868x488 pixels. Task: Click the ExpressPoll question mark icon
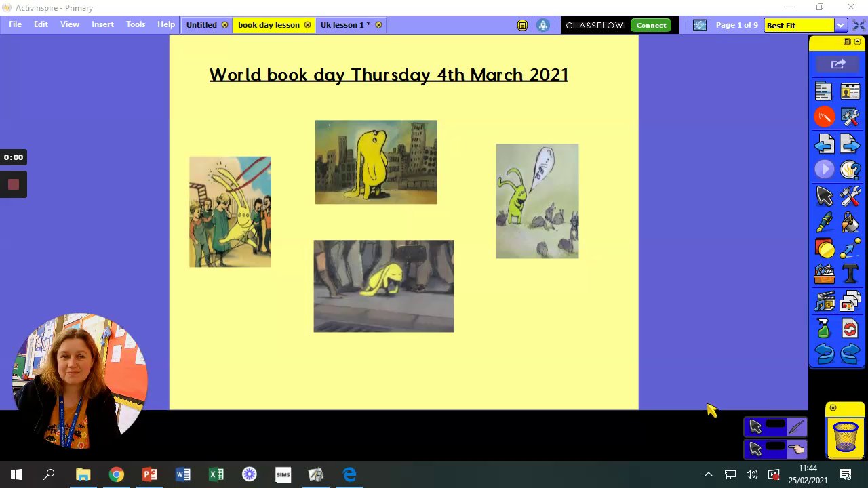tap(850, 169)
